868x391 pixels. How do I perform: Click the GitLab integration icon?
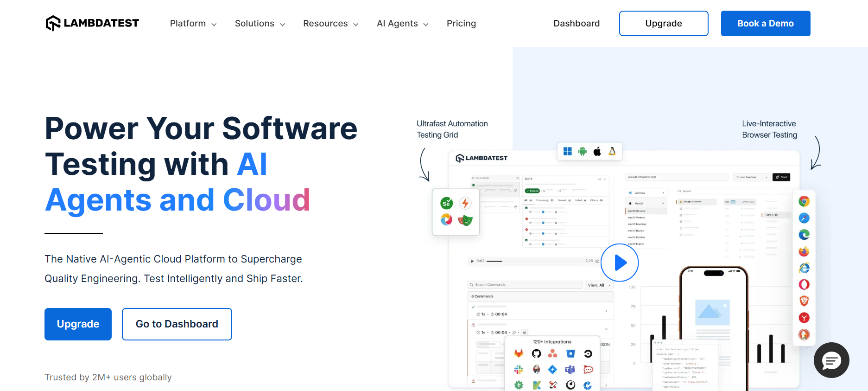tap(519, 353)
